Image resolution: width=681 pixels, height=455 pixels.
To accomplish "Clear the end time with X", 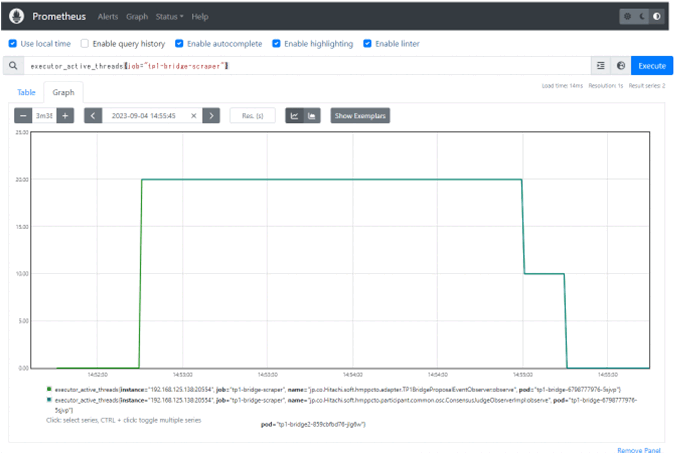I will [x=194, y=115].
